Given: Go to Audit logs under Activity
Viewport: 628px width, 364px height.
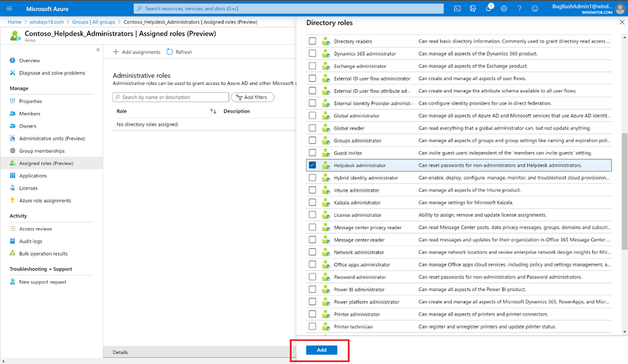Looking at the screenshot, I should click(30, 241).
